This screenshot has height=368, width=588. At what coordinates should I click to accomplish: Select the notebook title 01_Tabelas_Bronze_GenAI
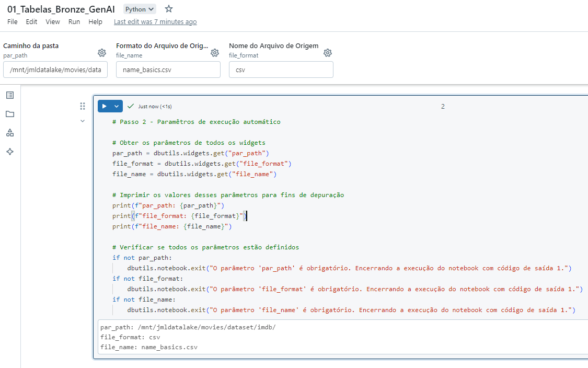coord(61,9)
